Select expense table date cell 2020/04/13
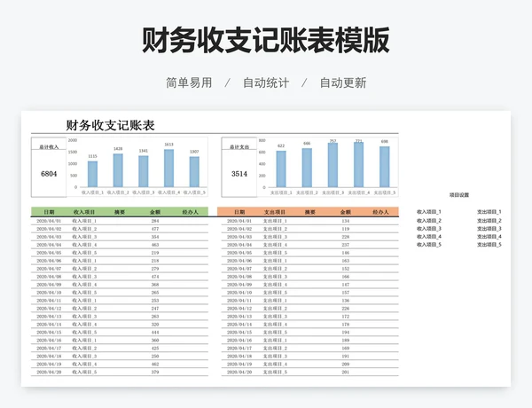The width and height of the screenshot is (532, 408). coord(239,317)
